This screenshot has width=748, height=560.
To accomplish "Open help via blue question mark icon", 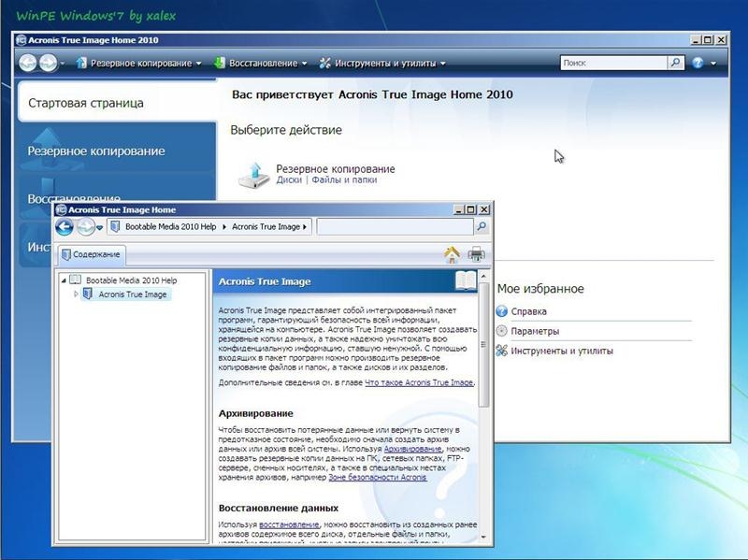I will [x=698, y=63].
